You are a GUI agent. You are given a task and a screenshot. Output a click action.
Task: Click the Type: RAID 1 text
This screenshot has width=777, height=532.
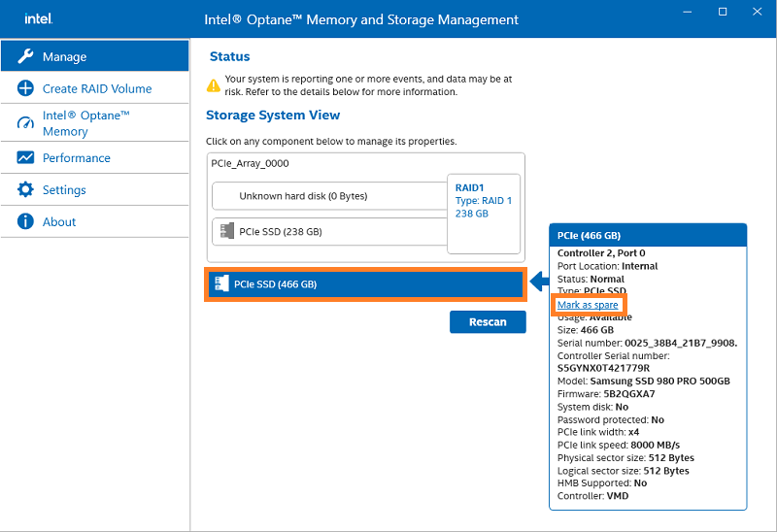click(483, 201)
